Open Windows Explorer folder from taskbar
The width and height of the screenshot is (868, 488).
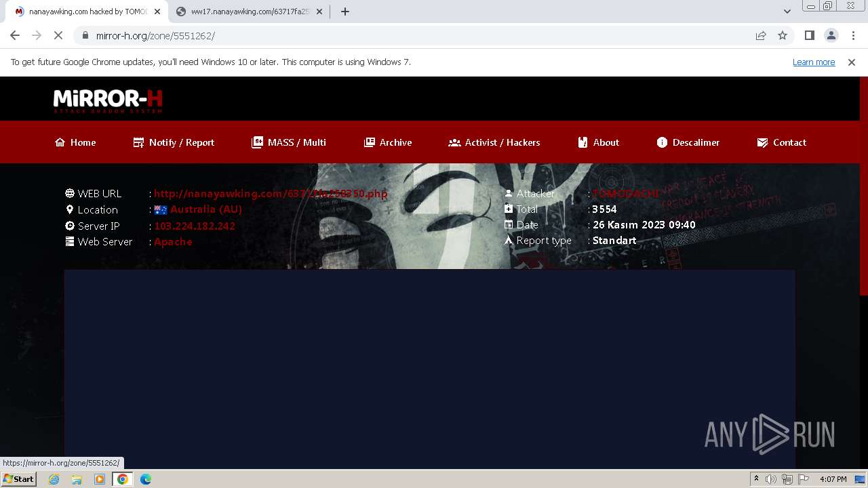(x=77, y=479)
